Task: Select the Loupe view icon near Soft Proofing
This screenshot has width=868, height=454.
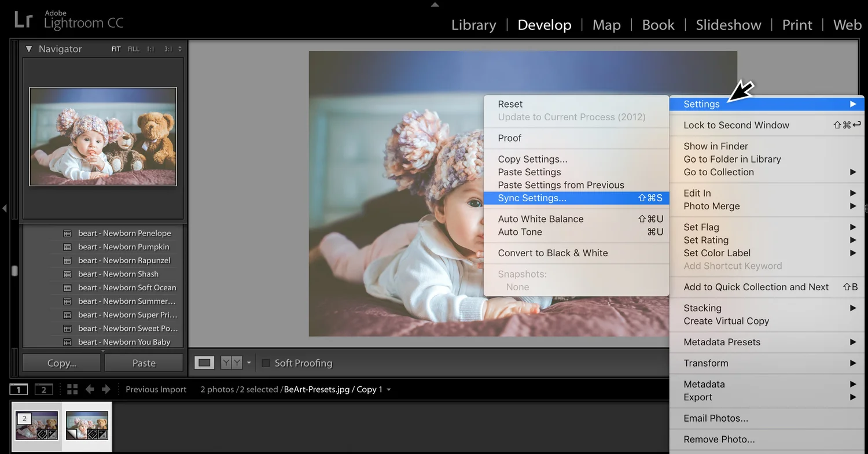Action: coord(204,363)
